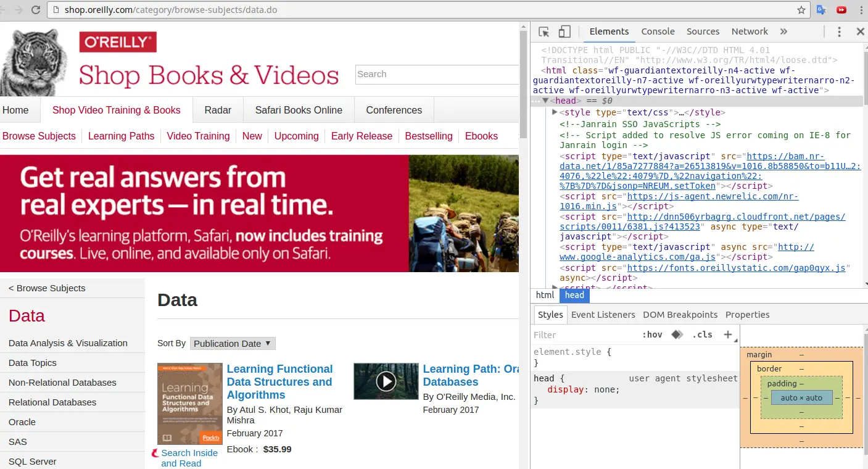Screen dimensions: 868x469
Task: Open the google-analytics.com/ga.js script link
Action: tap(687, 252)
